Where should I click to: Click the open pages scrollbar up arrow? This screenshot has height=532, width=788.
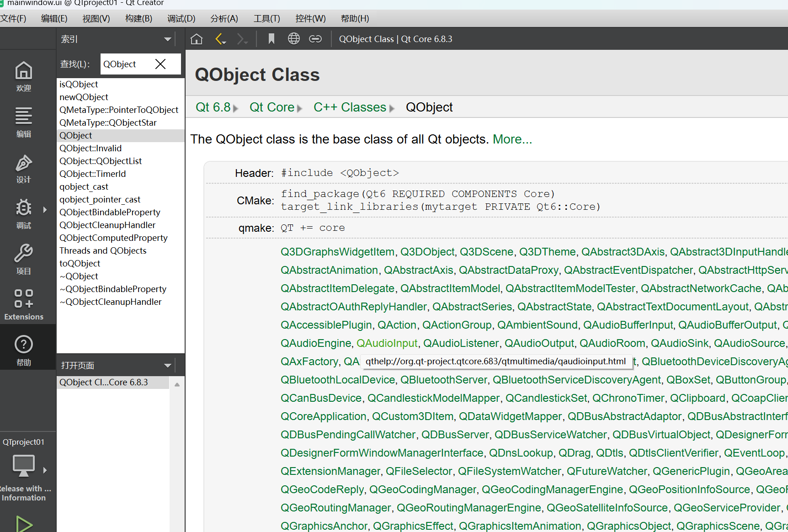click(177, 384)
